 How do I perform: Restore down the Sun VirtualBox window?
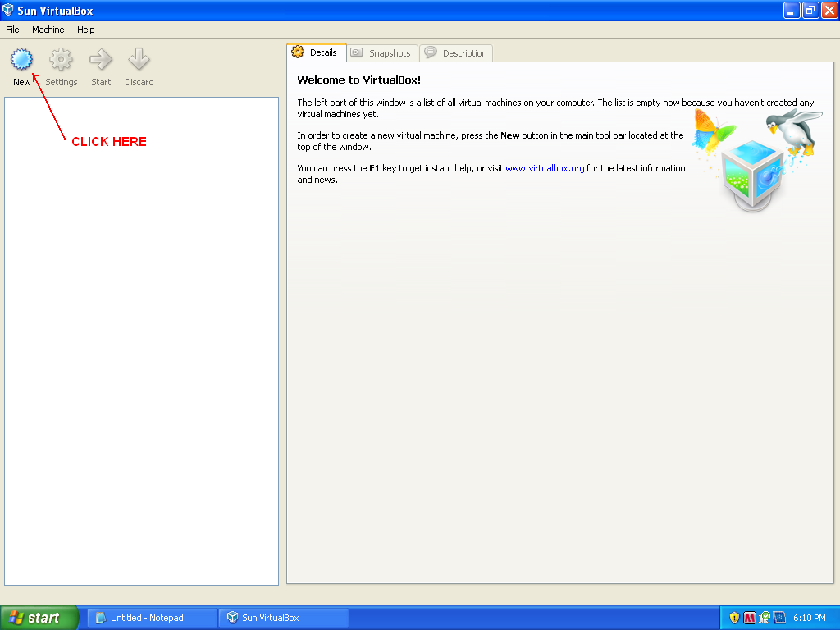(810, 10)
